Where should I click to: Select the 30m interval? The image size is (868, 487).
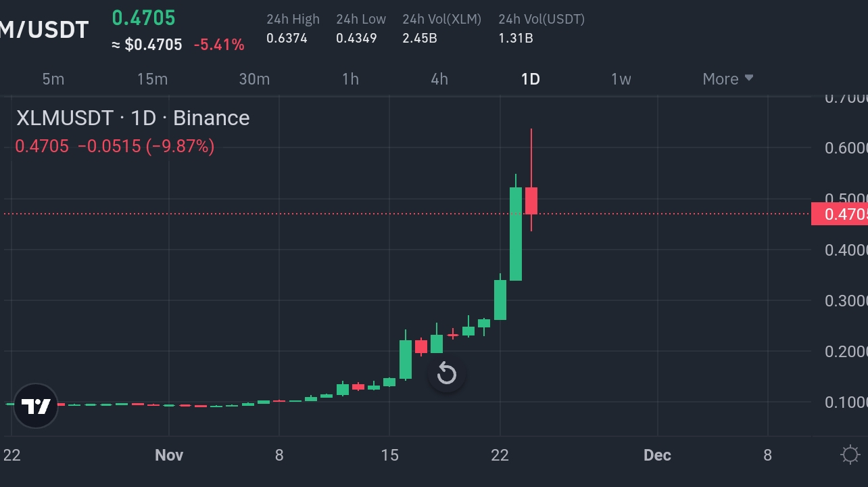point(254,78)
